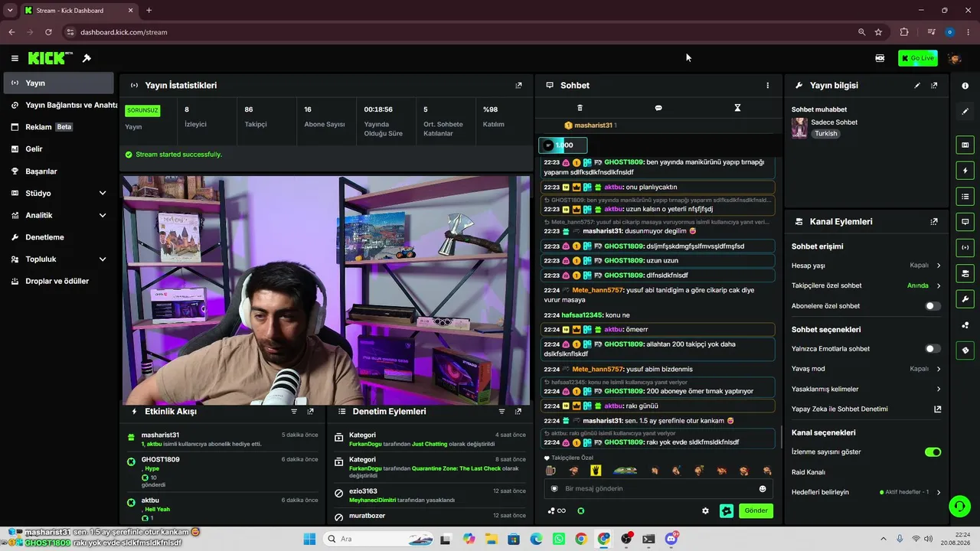Image resolution: width=980 pixels, height=551 pixels.
Task: Filter the Denetim Eylemleri panel
Action: [502, 412]
